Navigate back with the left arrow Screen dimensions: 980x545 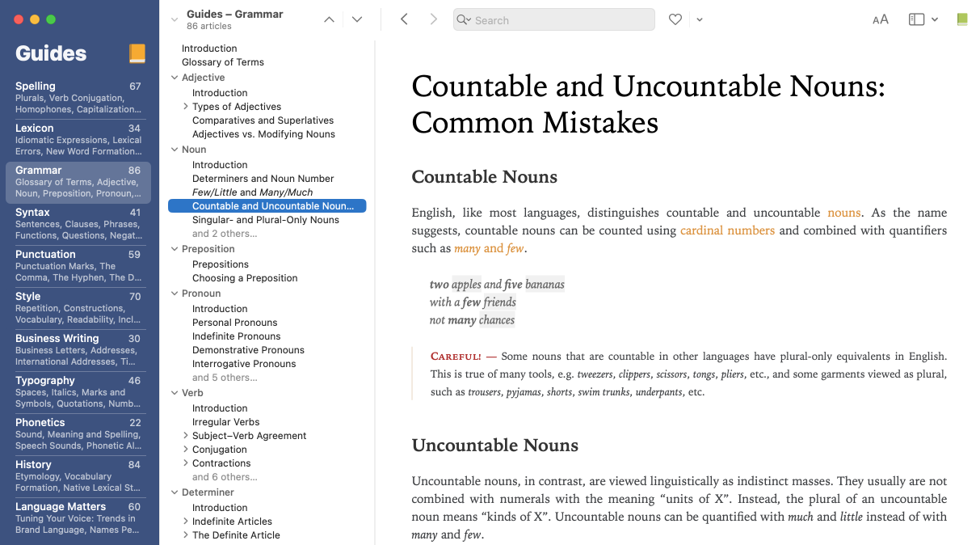404,19
